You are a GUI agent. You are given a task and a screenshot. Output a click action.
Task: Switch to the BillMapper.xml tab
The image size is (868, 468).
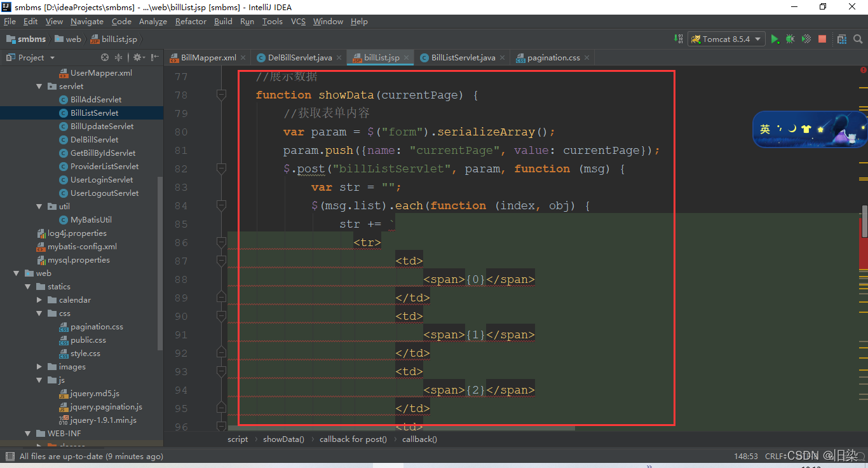point(207,57)
